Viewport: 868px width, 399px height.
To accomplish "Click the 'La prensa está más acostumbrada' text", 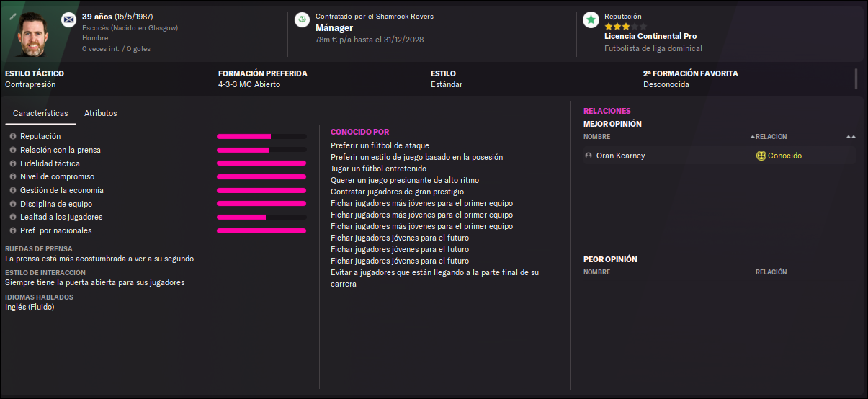I will point(99,259).
